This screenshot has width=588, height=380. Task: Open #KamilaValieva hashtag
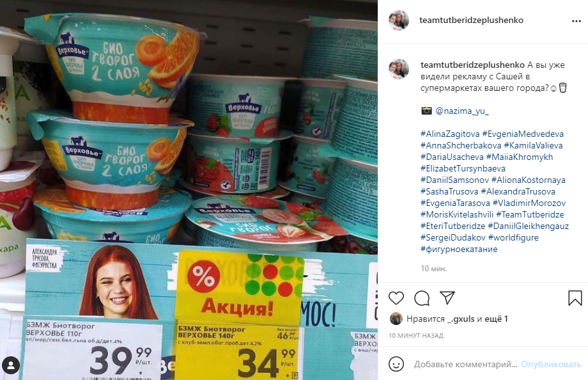[x=533, y=146]
